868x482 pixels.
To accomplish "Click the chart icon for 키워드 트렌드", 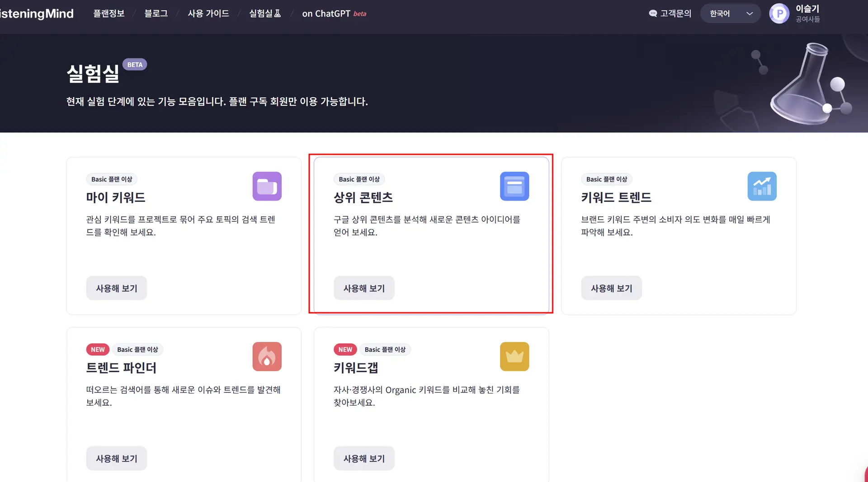I will pos(762,186).
